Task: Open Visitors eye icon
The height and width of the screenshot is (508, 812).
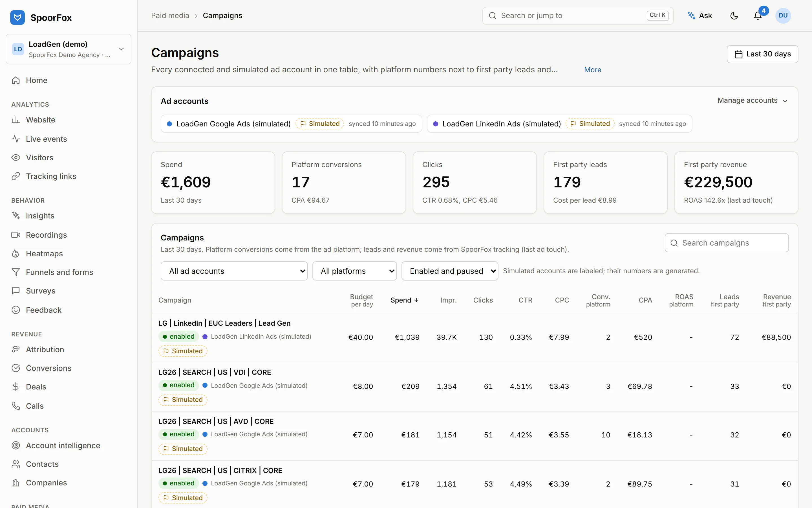Action: [x=16, y=157]
